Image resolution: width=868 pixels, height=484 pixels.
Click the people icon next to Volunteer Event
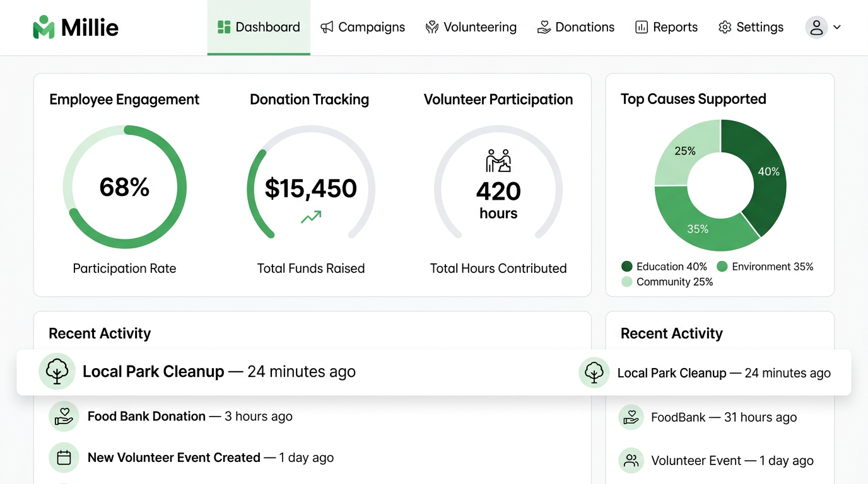coord(631,461)
